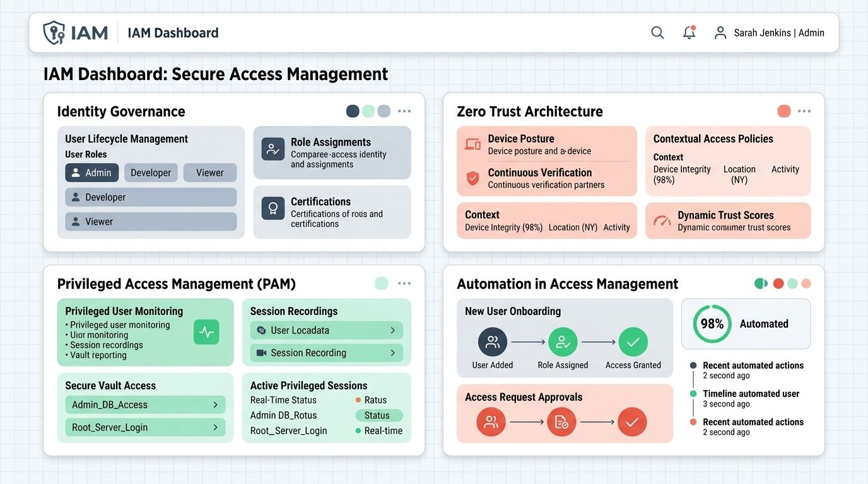Click dark navy dot in Identity Governance header

coord(353,111)
